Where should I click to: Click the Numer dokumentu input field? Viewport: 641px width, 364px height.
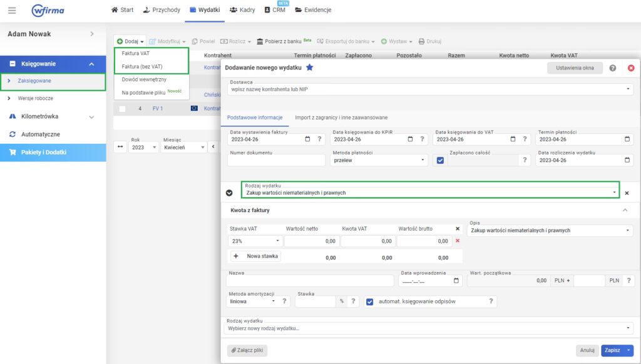[275, 161]
